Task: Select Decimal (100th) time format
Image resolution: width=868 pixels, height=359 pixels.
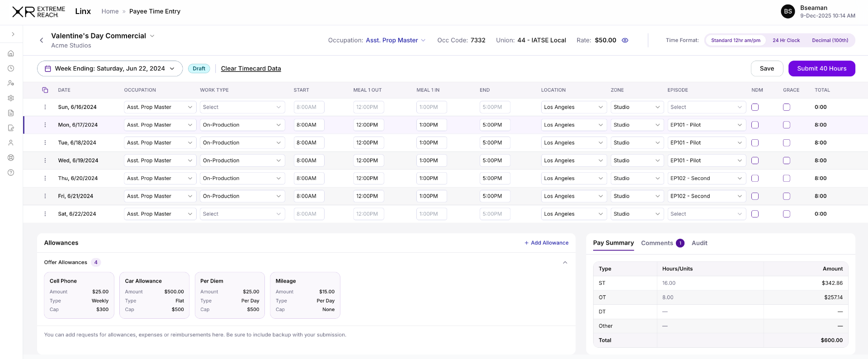Action: (830, 40)
